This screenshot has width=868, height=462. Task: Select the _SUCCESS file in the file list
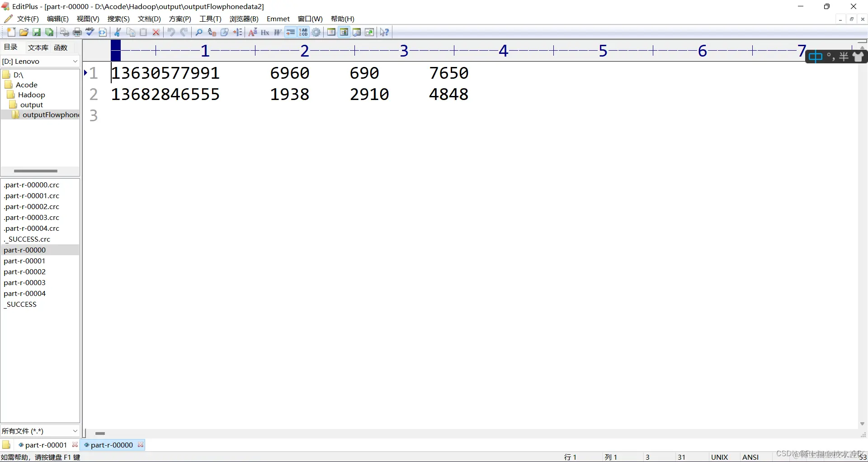coord(20,304)
